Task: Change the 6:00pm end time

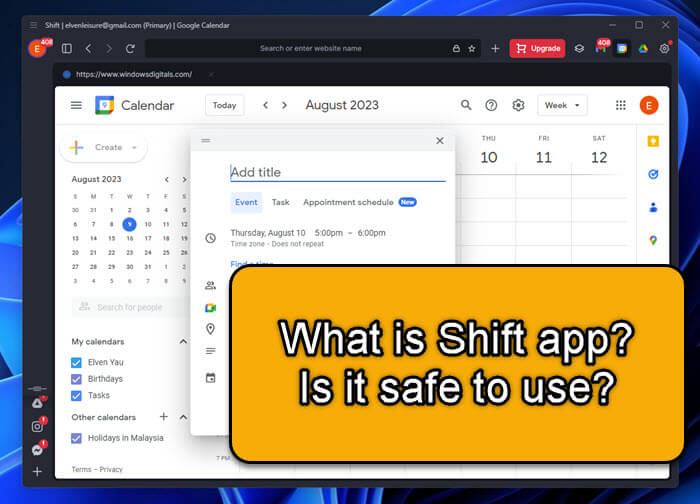Action: tap(371, 233)
